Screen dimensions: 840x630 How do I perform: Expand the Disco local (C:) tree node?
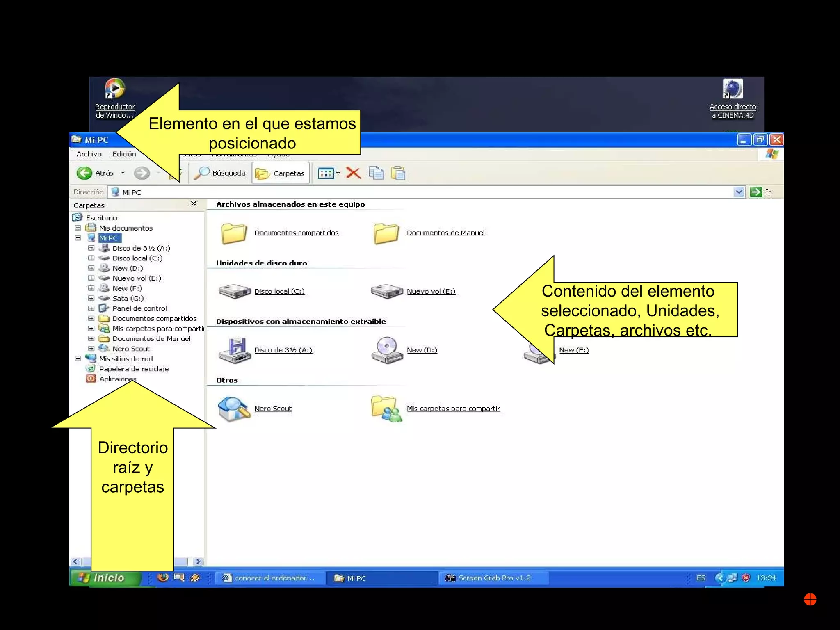tap(91, 258)
